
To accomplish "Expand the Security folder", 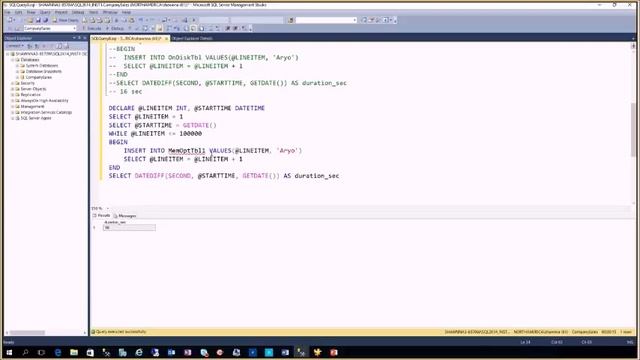I will point(13,83).
